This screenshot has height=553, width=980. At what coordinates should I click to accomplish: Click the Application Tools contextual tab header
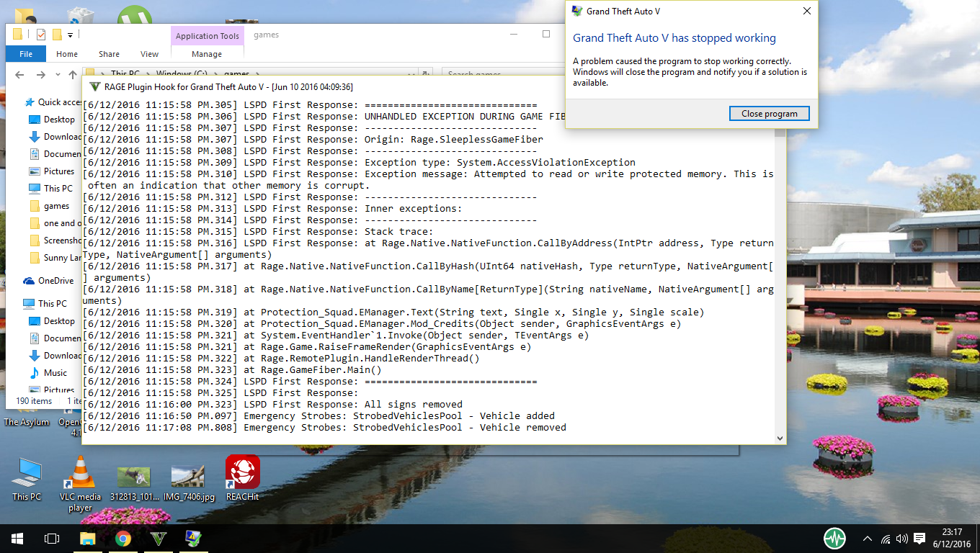pyautogui.click(x=208, y=36)
